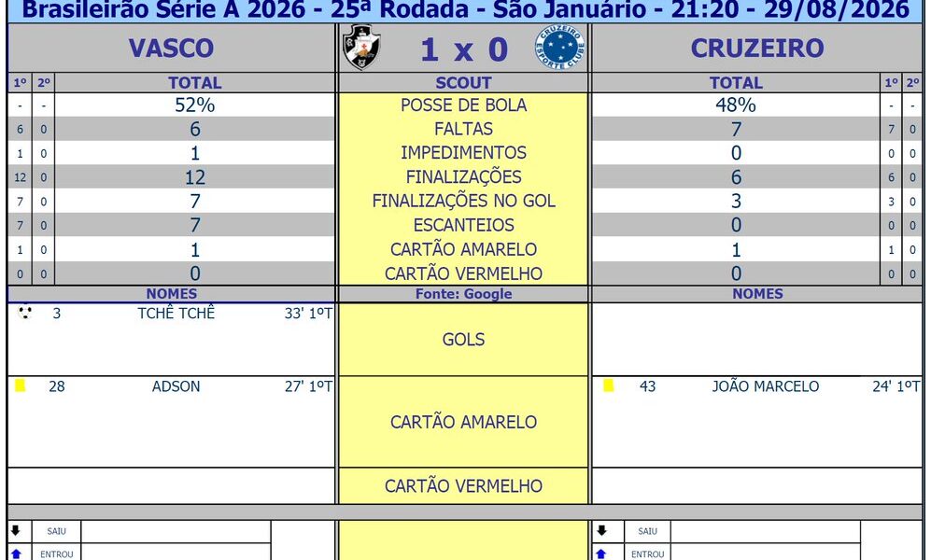931x560 pixels.
Task: Click the Cruzeiro NOMES header
Action: [x=757, y=294]
